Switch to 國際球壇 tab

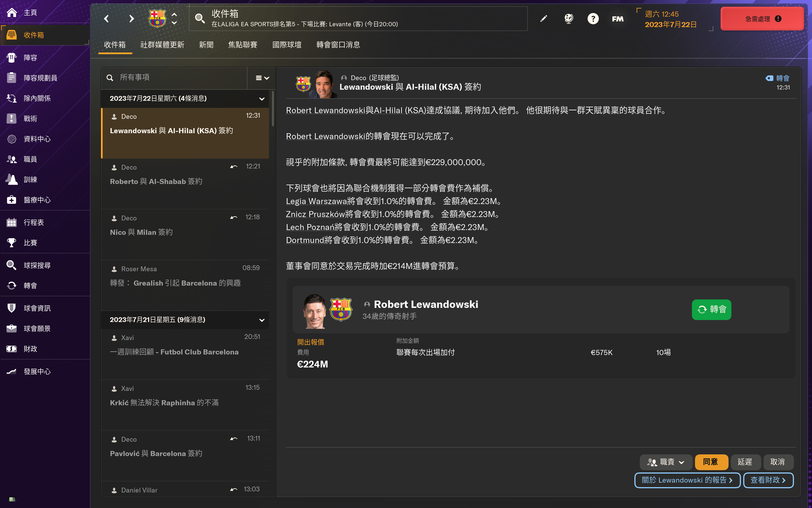click(x=287, y=45)
